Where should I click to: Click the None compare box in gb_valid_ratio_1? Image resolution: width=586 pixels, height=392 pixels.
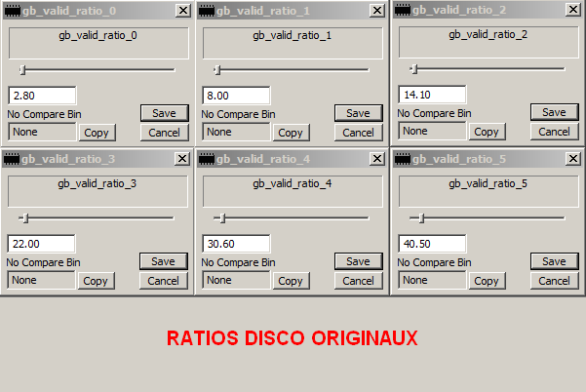click(236, 132)
